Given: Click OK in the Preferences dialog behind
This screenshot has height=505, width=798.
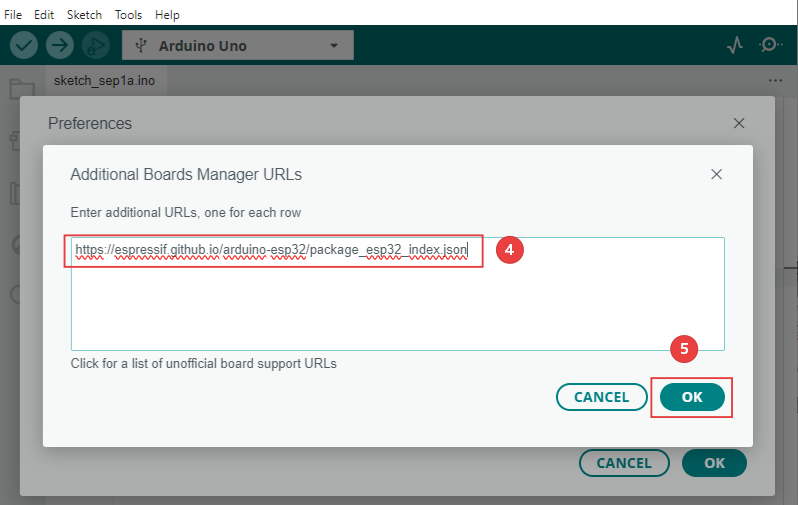Looking at the screenshot, I should [x=714, y=463].
